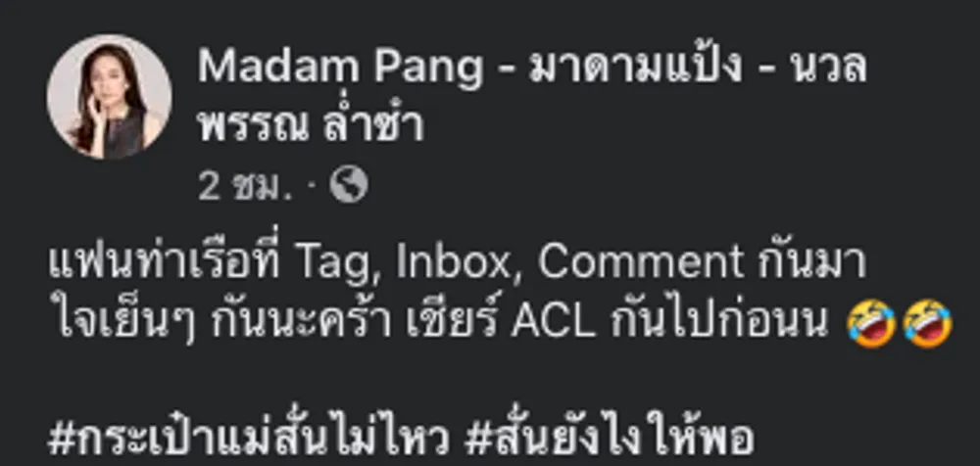Screen dimensions: 980x466
Task: Click "ใจเย็นๆ" at start of second line
Action: pos(122,323)
